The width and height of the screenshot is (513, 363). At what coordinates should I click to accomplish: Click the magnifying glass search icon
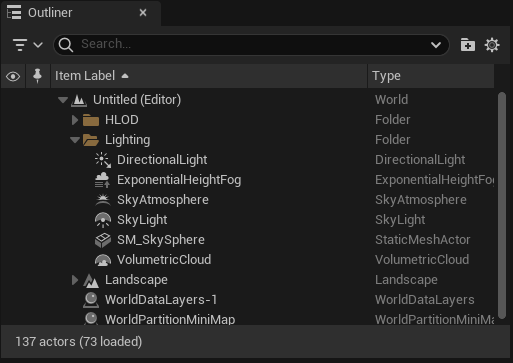click(x=66, y=45)
